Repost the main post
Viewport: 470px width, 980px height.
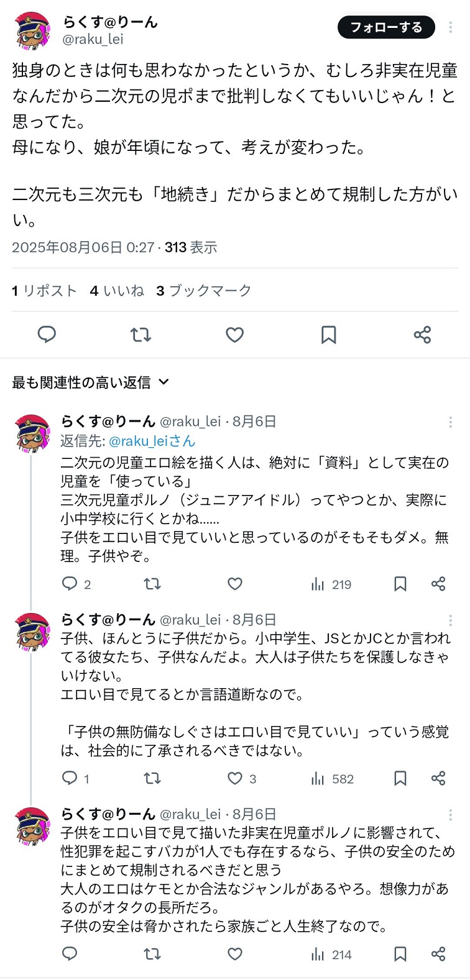tap(141, 335)
